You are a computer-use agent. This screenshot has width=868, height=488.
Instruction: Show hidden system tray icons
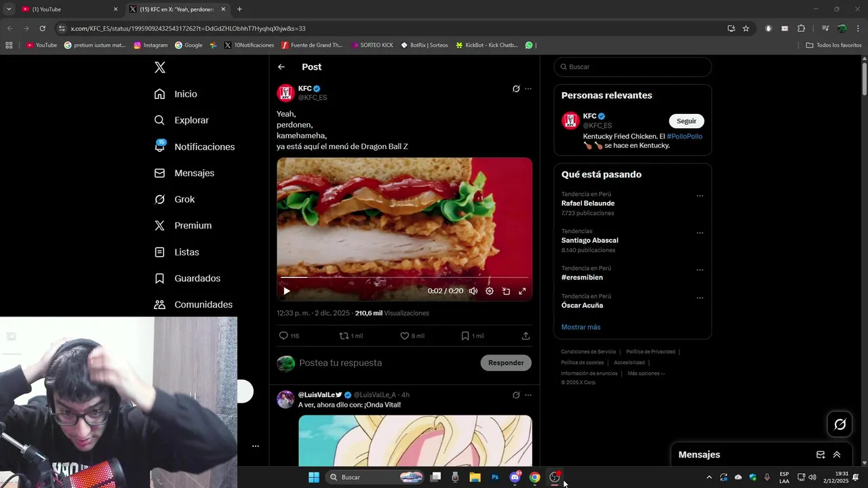click(x=709, y=477)
